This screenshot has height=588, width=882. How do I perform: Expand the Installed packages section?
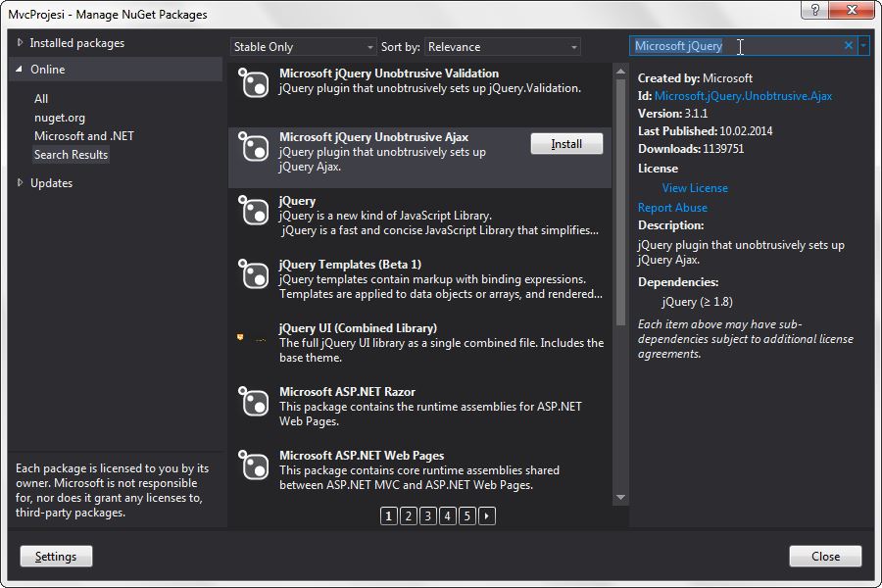point(21,43)
